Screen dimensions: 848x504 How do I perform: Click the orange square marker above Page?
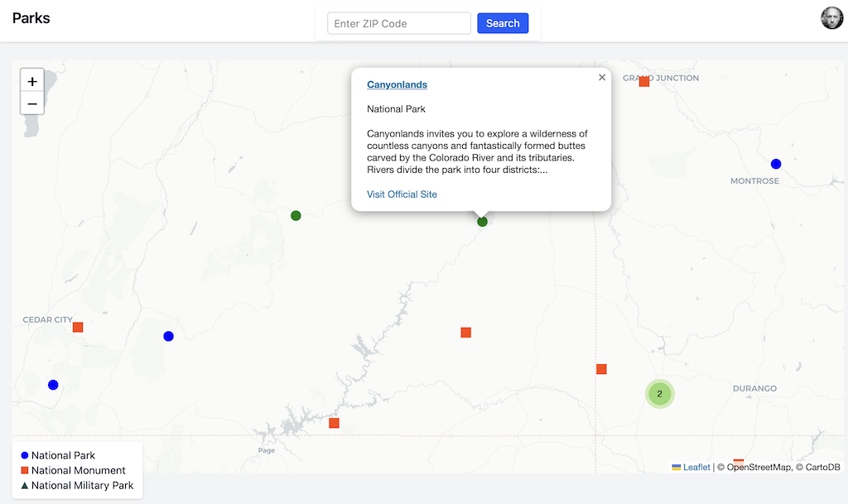pos(334,423)
